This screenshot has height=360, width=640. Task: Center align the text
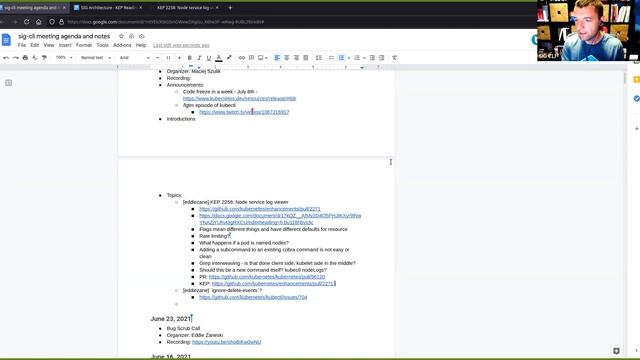pyautogui.click(x=287, y=58)
